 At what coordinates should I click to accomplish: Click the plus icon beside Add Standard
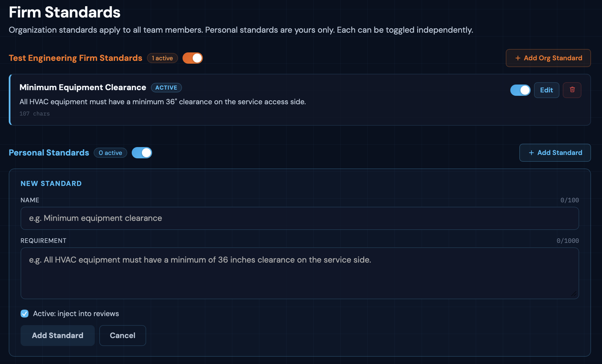coord(531,153)
